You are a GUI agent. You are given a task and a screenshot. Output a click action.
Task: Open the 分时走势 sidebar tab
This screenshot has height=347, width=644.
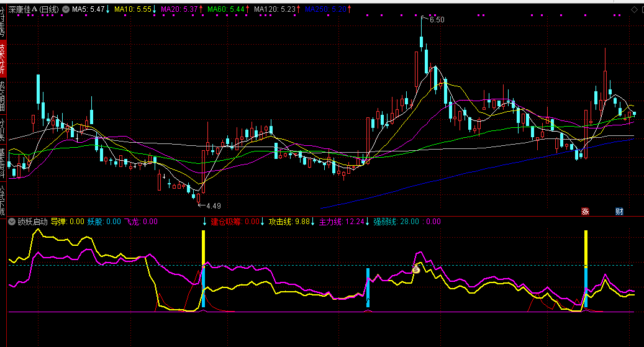point(3,21)
